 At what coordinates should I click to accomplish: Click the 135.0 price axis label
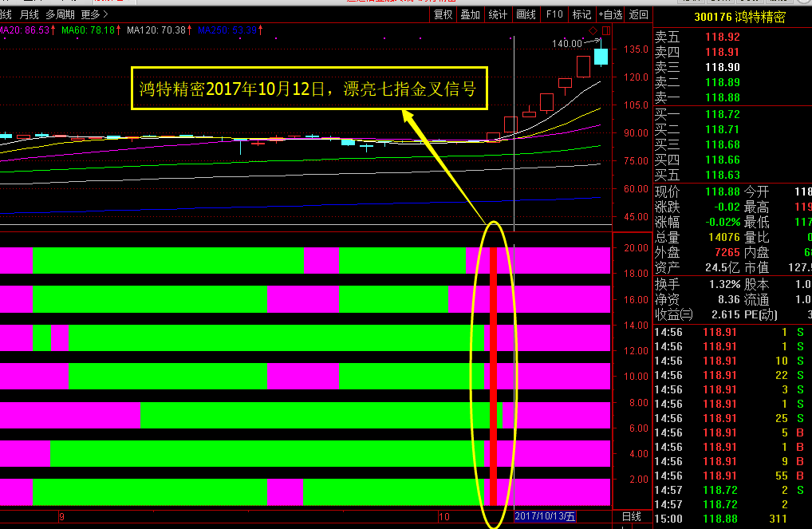[636, 49]
